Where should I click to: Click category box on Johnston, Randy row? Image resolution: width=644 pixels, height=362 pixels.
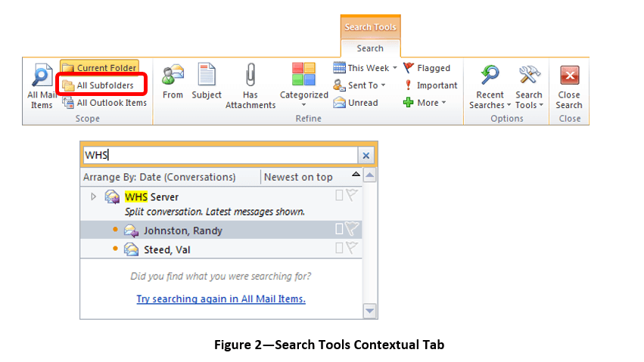(339, 229)
